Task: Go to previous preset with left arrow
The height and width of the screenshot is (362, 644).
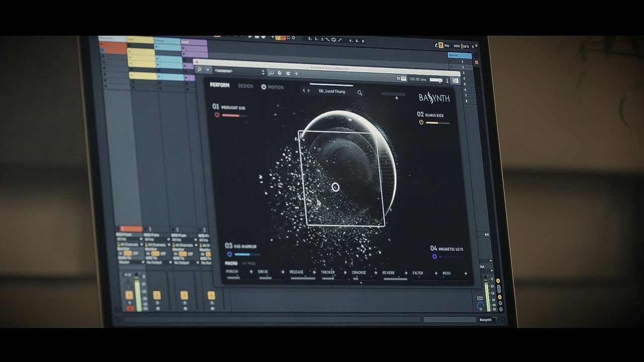Action: (x=303, y=91)
